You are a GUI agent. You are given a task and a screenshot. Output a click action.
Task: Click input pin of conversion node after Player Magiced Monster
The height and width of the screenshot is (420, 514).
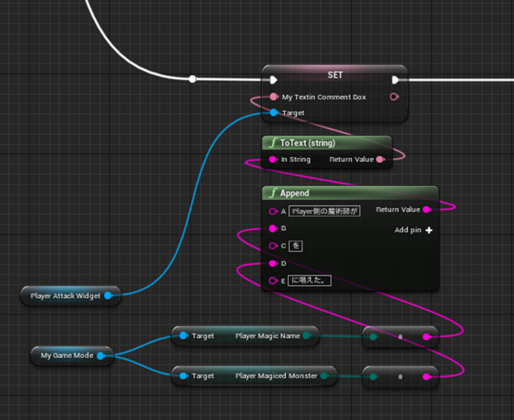tap(373, 377)
